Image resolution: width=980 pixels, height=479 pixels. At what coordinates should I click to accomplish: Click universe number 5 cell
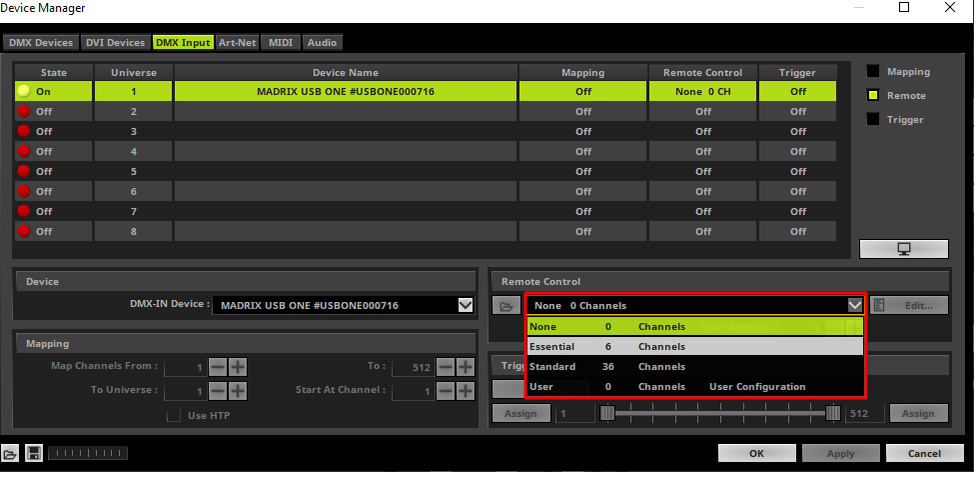[133, 171]
